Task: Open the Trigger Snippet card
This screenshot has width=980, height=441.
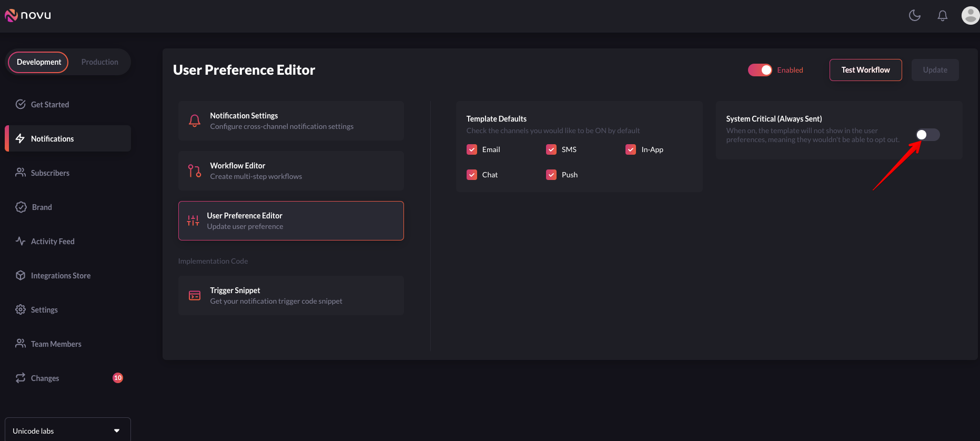Action: point(291,295)
